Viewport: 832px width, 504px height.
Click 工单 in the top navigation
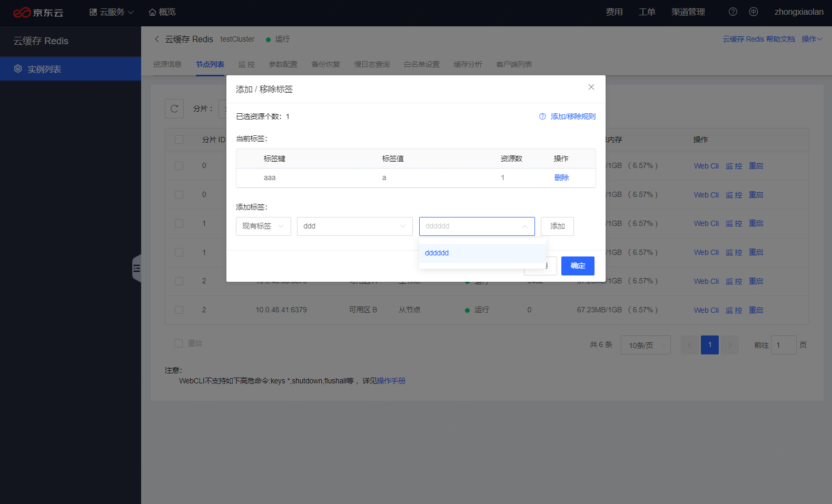647,12
